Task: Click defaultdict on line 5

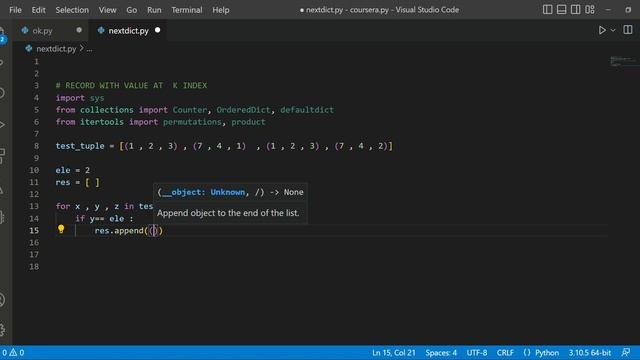Action: click(x=307, y=110)
